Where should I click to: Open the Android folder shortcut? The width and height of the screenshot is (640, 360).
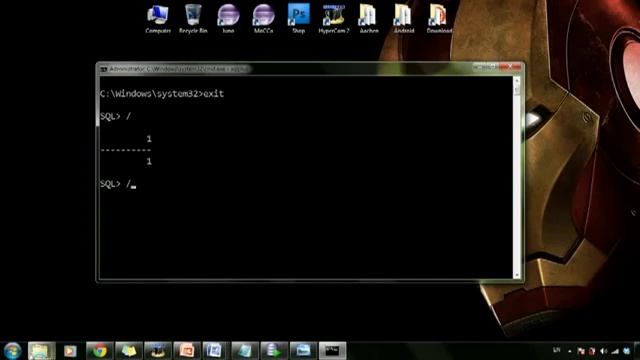click(404, 19)
